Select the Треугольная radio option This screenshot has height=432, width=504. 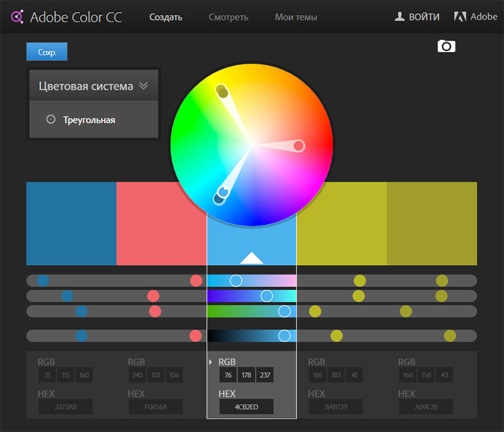pos(50,120)
